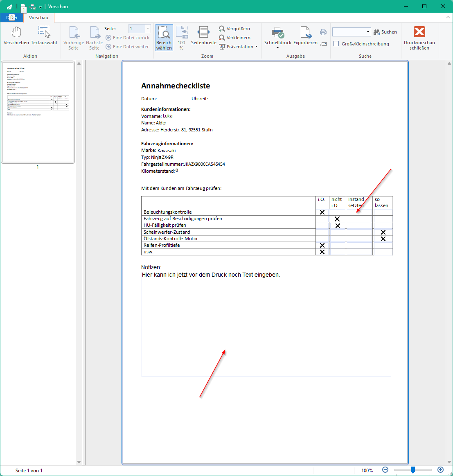453x476 pixels.
Task: Click the Ninja ZX-9R type text
Action: (162, 157)
